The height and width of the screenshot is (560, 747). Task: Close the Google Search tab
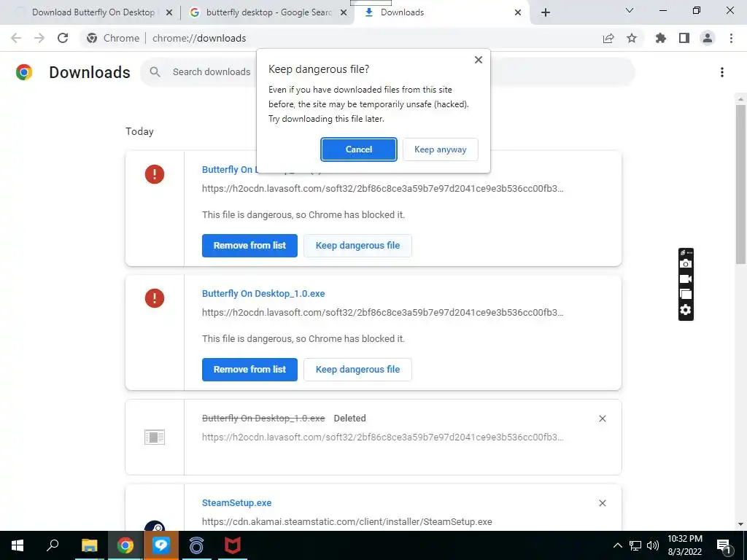[x=343, y=12]
